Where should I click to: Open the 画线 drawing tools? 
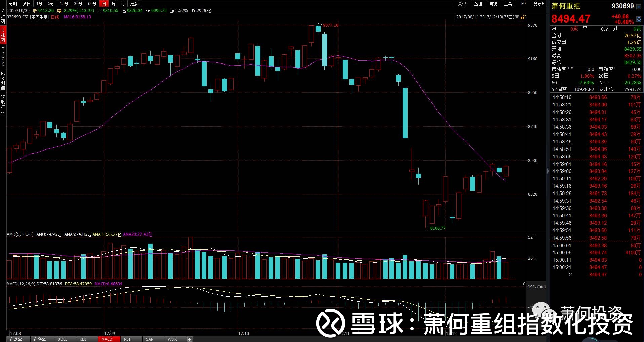(x=493, y=4)
